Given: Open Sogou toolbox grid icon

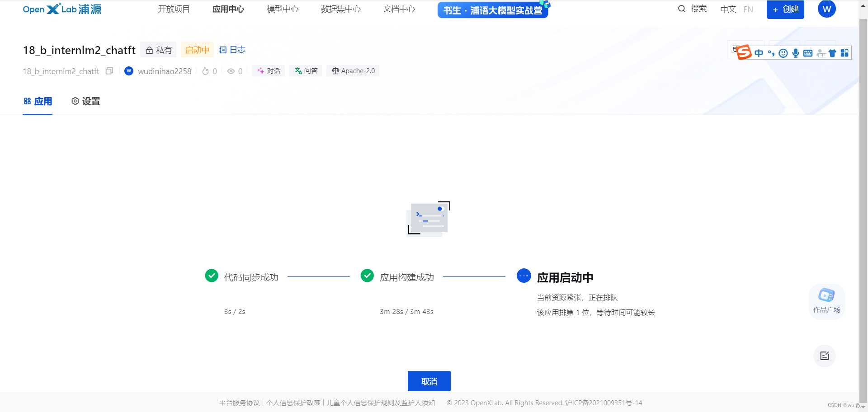Looking at the screenshot, I should click(844, 53).
